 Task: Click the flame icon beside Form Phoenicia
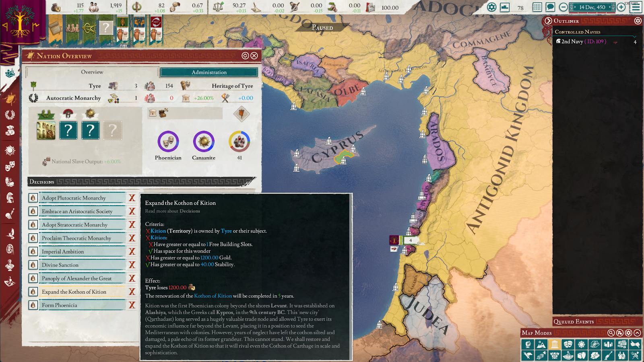pyautogui.click(x=33, y=305)
